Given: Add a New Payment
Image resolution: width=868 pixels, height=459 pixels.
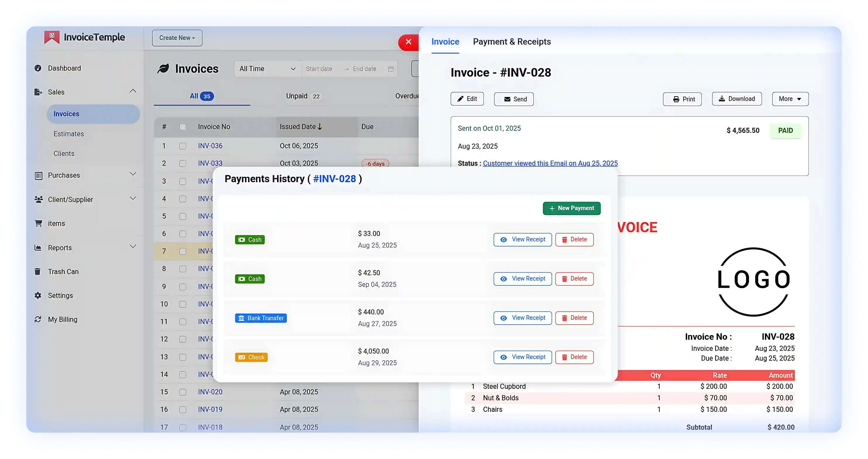Looking at the screenshot, I should [571, 208].
